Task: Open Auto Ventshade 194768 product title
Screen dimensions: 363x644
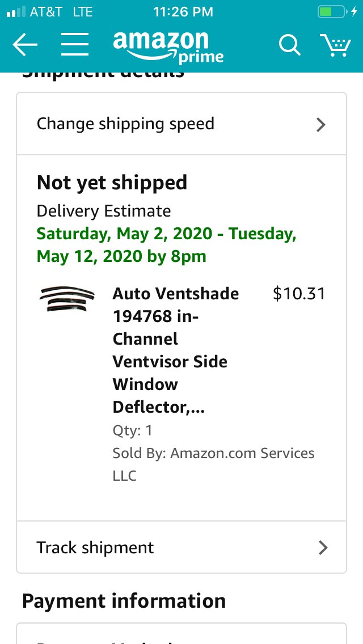Action: pos(175,350)
